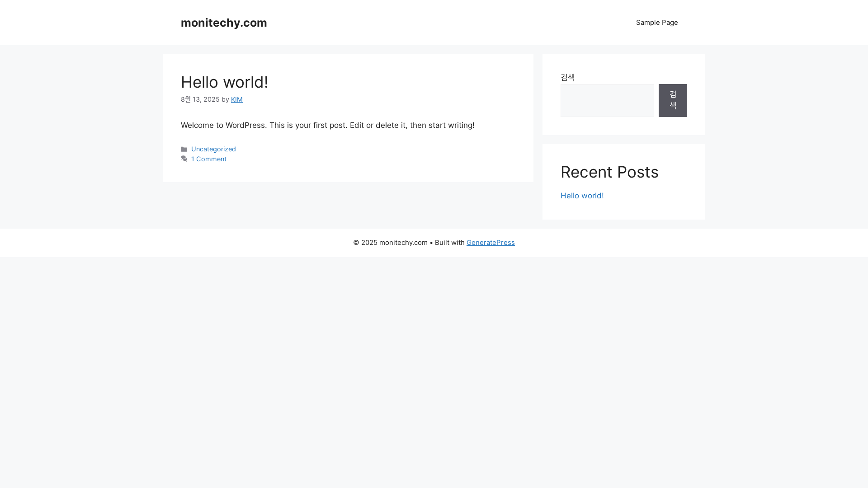Open the 1 Comment link
The width and height of the screenshot is (868, 488).
(209, 159)
